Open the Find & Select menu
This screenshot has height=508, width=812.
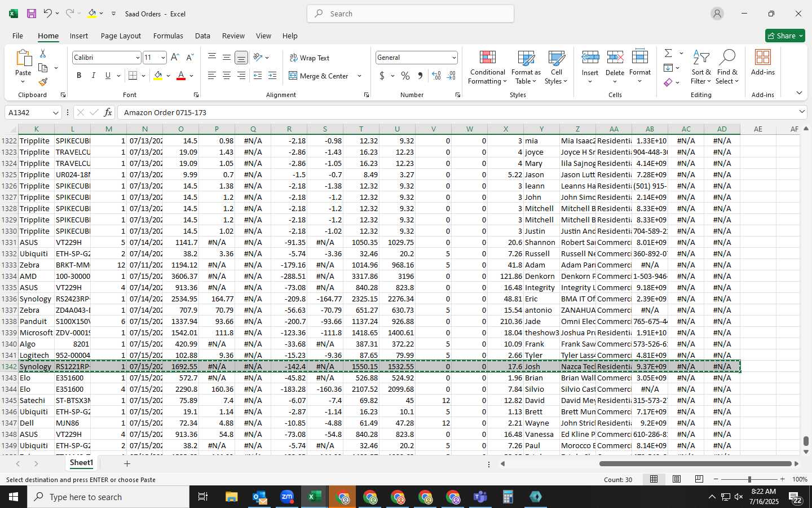point(727,67)
